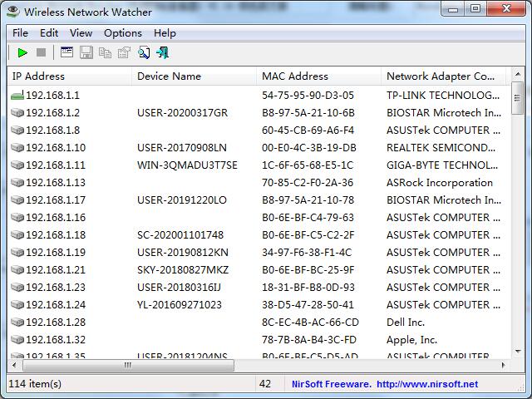This screenshot has height=399, width=532.
Task: Select the row for USER-20200317GR
Action: [259, 113]
